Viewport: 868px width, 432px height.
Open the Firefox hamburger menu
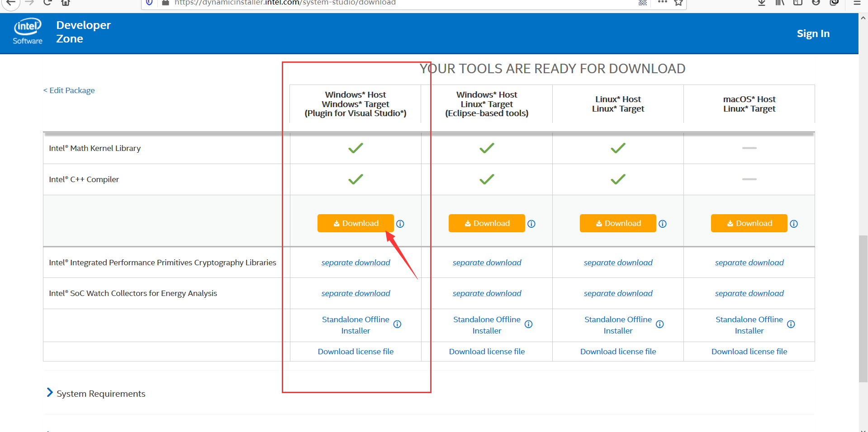[x=857, y=3]
